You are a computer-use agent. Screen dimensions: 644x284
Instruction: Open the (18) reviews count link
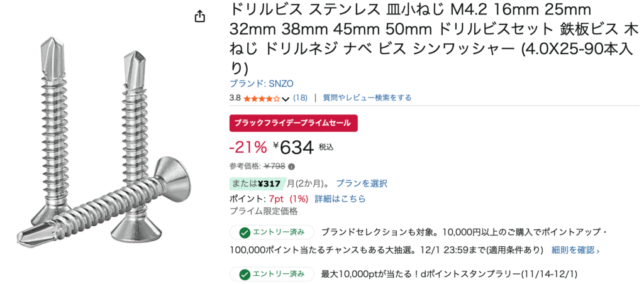(300, 98)
